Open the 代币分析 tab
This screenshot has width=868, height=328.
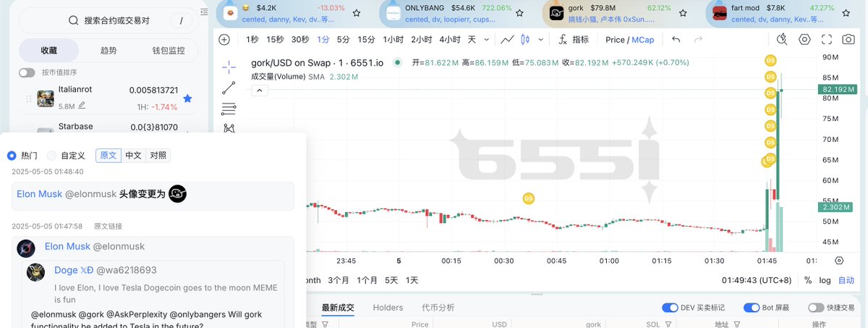438,308
